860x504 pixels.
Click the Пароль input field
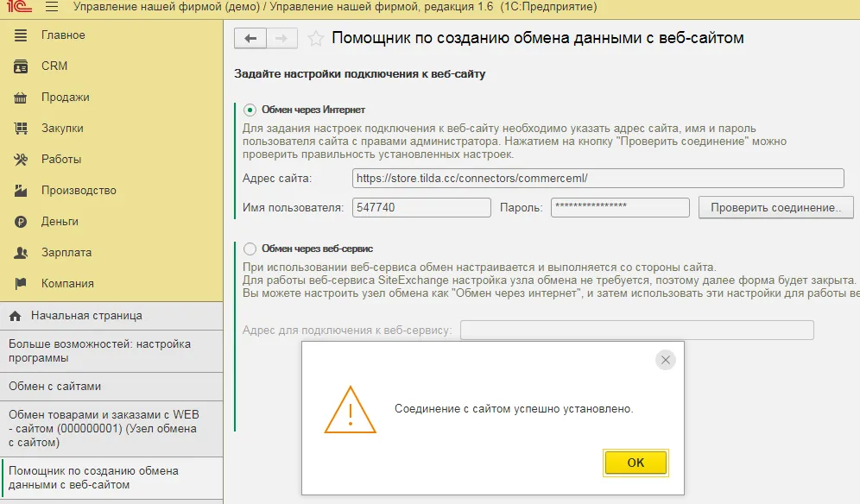pos(620,207)
